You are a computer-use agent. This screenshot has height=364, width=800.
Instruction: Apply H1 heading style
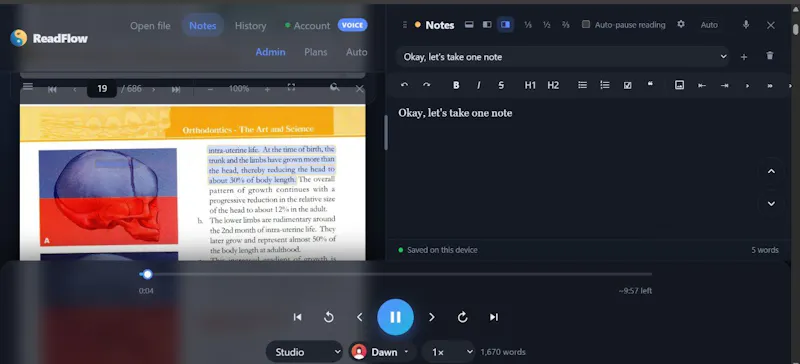click(x=530, y=85)
